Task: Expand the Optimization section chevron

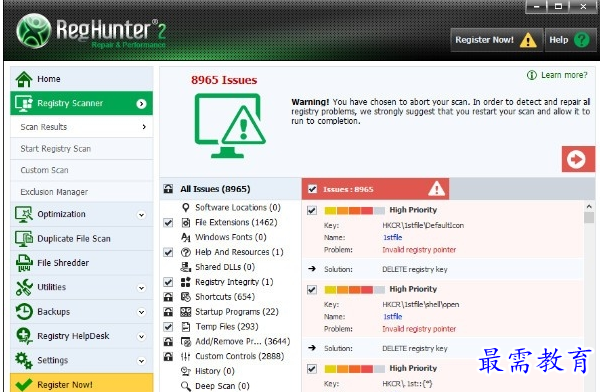Action: (x=142, y=215)
